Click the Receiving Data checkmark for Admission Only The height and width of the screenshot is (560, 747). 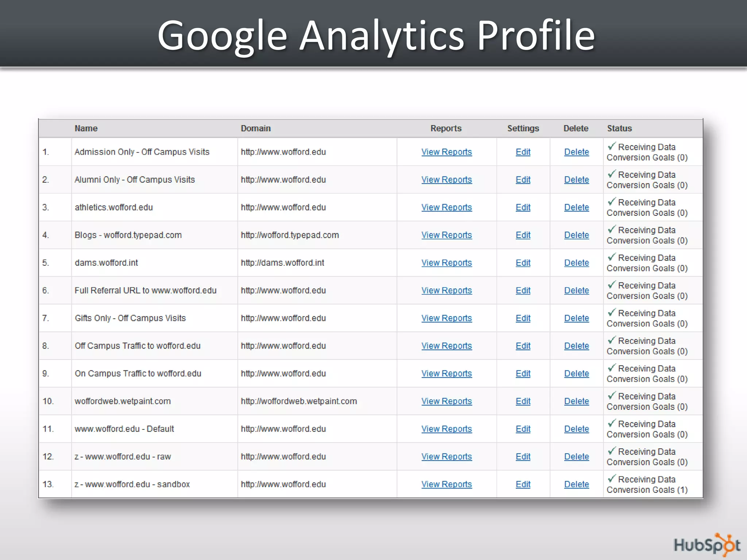(612, 147)
